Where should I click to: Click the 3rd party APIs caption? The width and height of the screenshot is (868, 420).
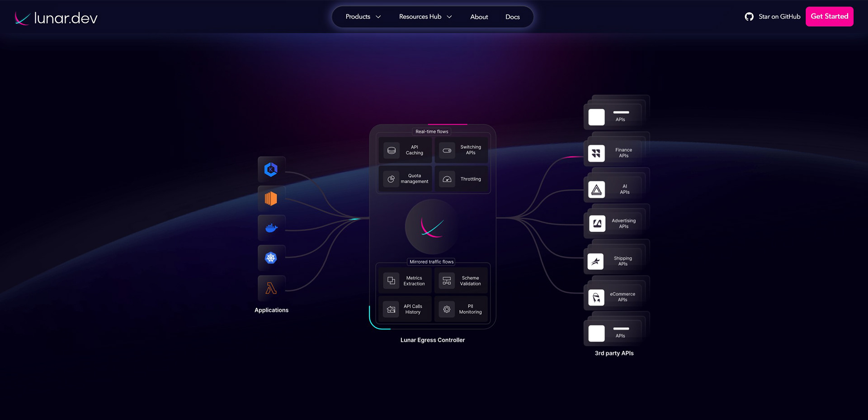tap(614, 353)
